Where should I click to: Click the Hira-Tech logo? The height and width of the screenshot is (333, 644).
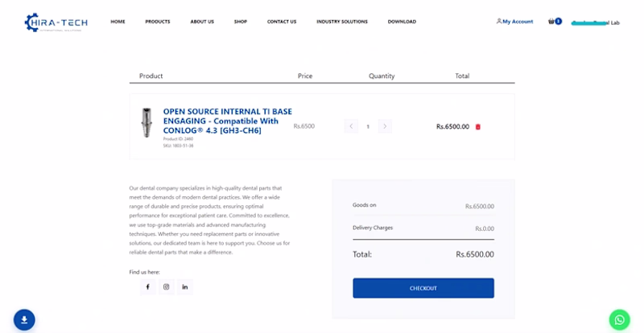(x=56, y=22)
